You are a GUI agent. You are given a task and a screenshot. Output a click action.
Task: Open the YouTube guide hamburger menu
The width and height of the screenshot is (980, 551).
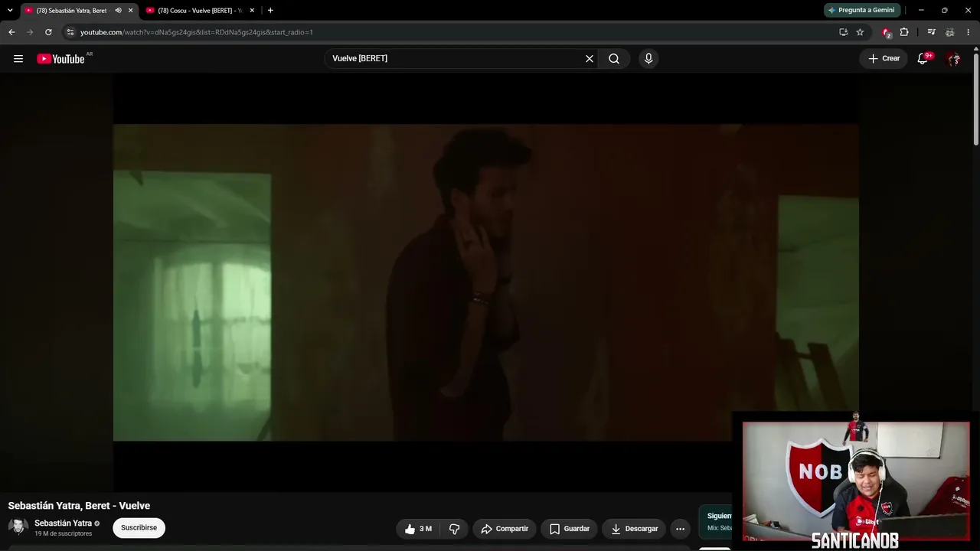click(x=18, y=59)
